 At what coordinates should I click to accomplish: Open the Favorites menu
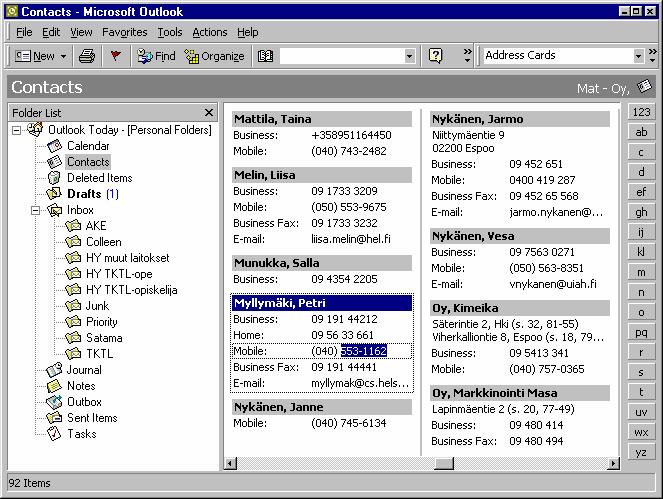pyautogui.click(x=125, y=32)
